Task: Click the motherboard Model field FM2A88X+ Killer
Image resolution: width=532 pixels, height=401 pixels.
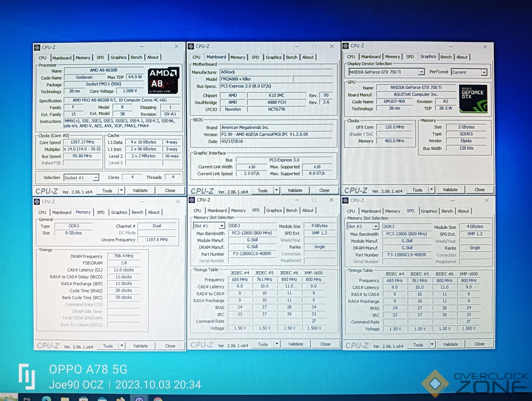Action: 256,79
